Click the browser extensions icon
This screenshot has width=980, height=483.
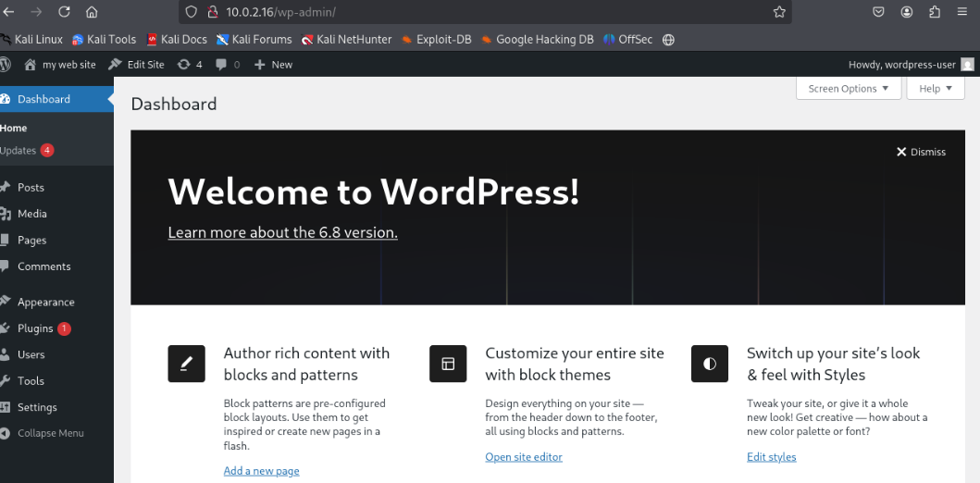[x=935, y=12]
